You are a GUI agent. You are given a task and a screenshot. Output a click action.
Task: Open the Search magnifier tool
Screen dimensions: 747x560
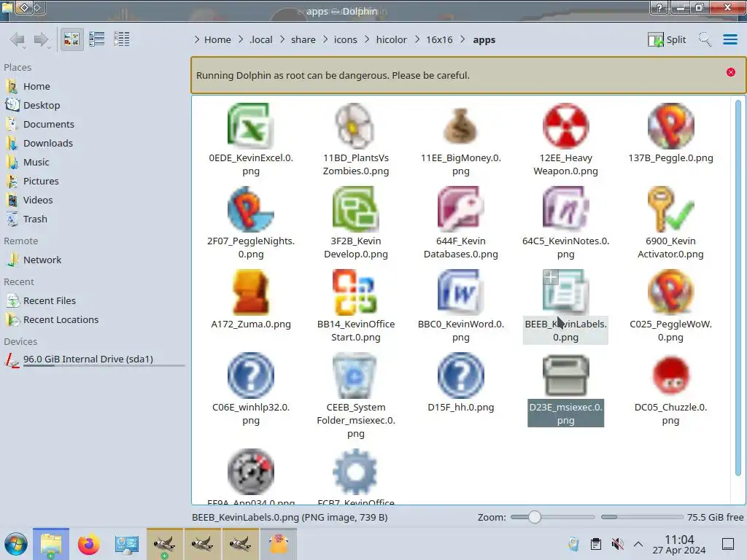click(705, 39)
